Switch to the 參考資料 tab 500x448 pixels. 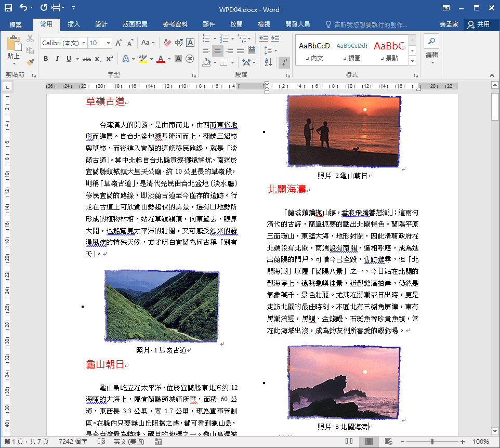click(175, 24)
